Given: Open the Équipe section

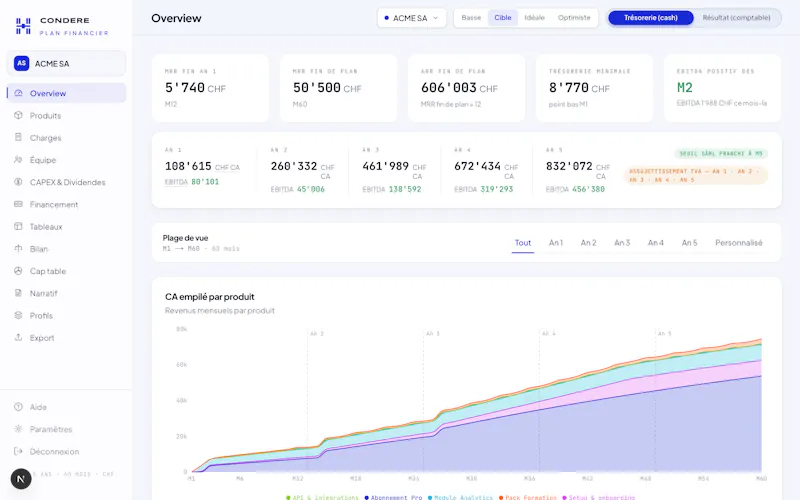Looking at the screenshot, I should pos(66,160).
